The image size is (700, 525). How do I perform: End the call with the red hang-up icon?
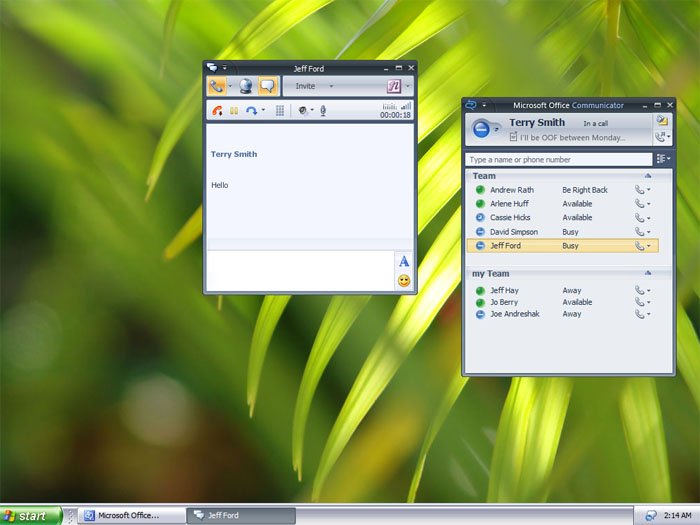tap(217, 111)
